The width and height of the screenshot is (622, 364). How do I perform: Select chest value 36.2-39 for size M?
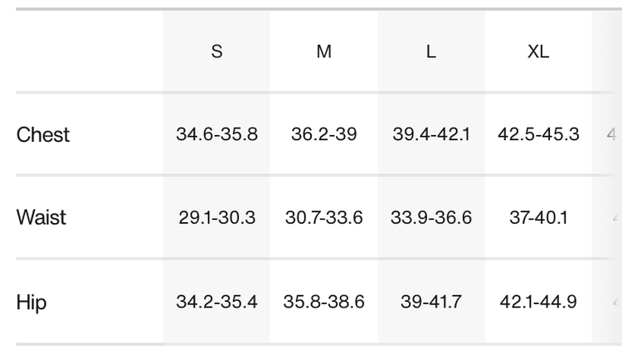coord(324,134)
